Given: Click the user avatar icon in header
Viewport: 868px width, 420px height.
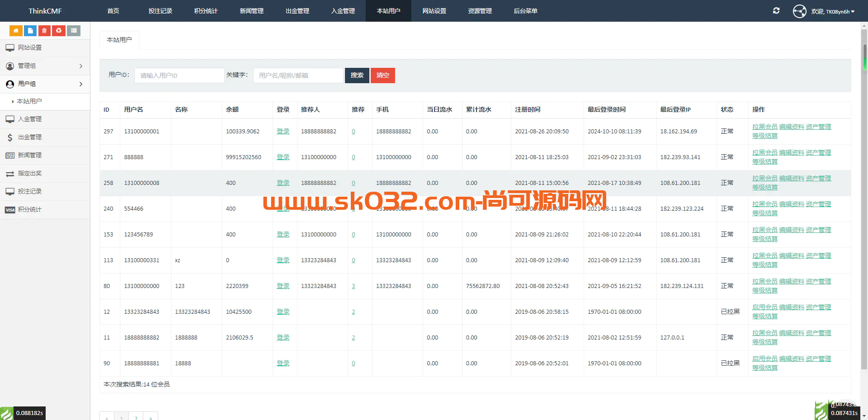Looking at the screenshot, I should [x=799, y=11].
